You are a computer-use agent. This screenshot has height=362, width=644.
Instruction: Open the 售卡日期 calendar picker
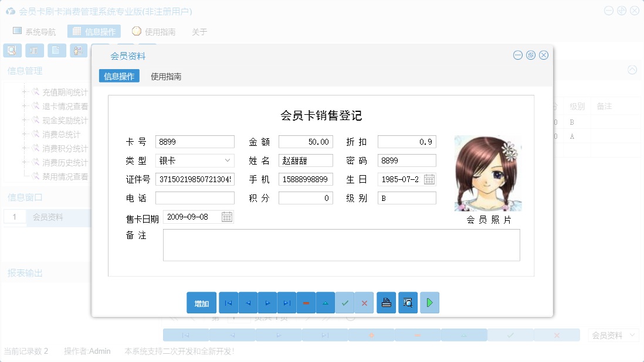pos(227,217)
